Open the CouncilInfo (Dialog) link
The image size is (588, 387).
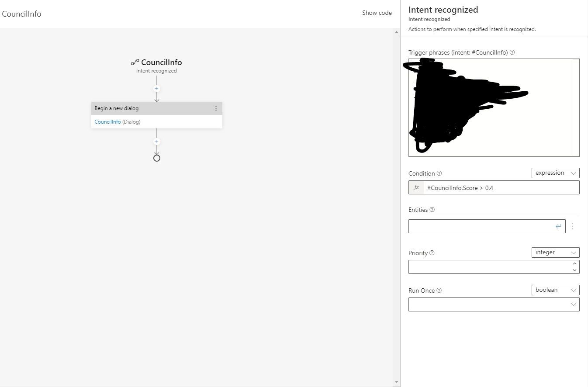click(107, 121)
